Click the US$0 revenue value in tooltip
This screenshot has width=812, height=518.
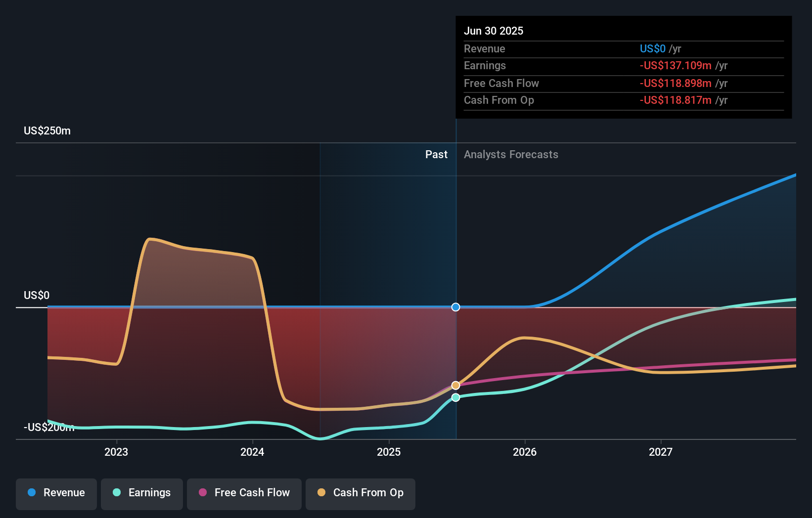[652, 49]
